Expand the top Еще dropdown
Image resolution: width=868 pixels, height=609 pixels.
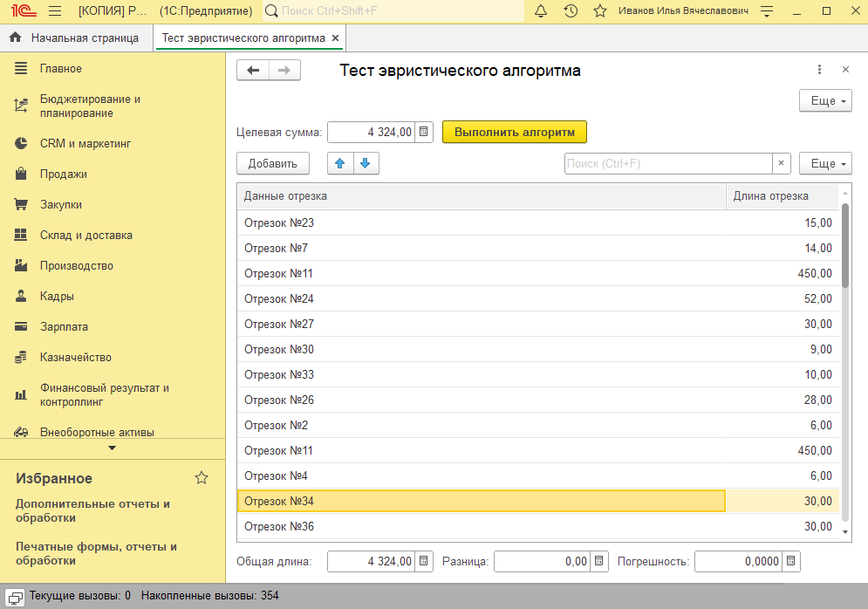pos(825,101)
